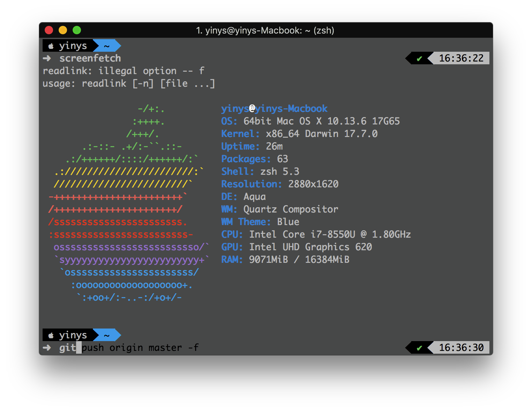Viewport: 532px width, 411px height.
Task: Click the Packages value '63'
Action: click(282, 159)
